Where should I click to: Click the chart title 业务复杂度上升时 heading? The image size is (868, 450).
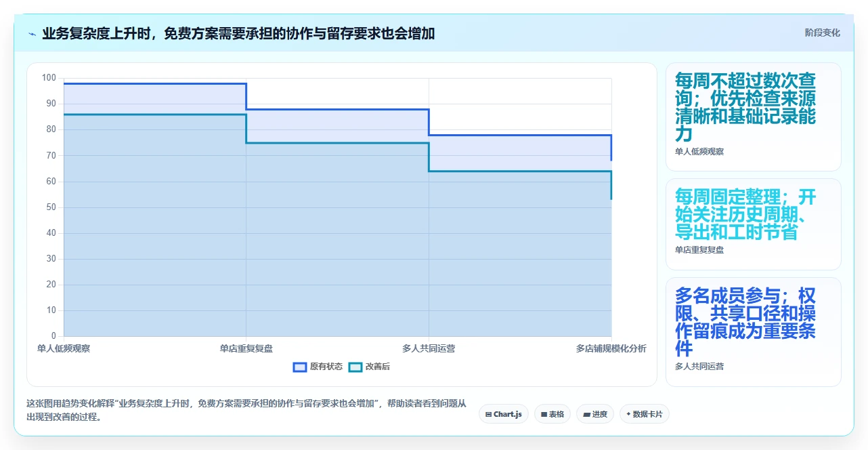point(238,33)
